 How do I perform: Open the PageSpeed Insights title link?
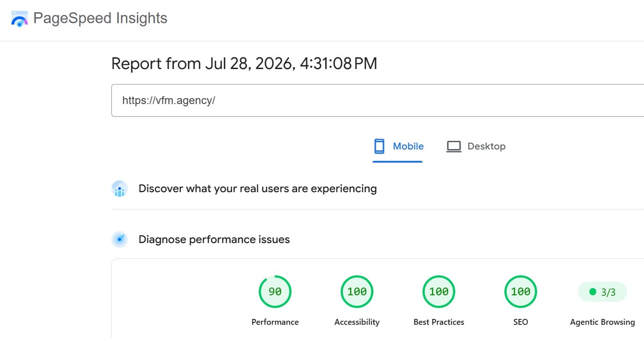click(101, 18)
